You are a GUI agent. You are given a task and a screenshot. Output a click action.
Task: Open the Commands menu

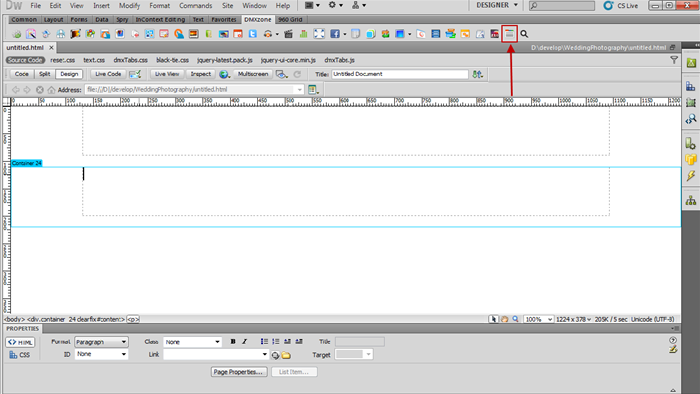point(196,6)
